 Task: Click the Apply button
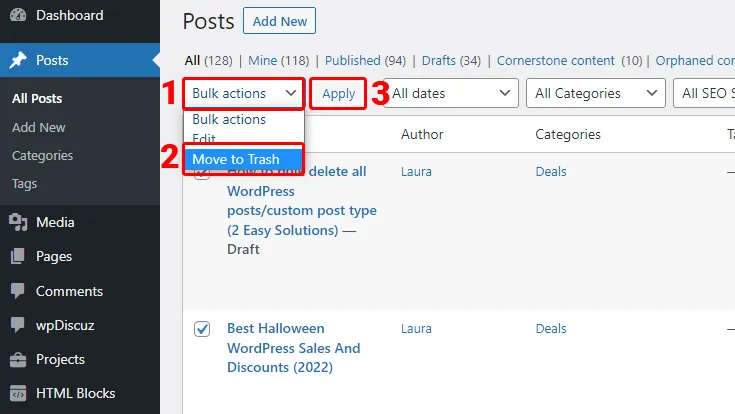[338, 93]
